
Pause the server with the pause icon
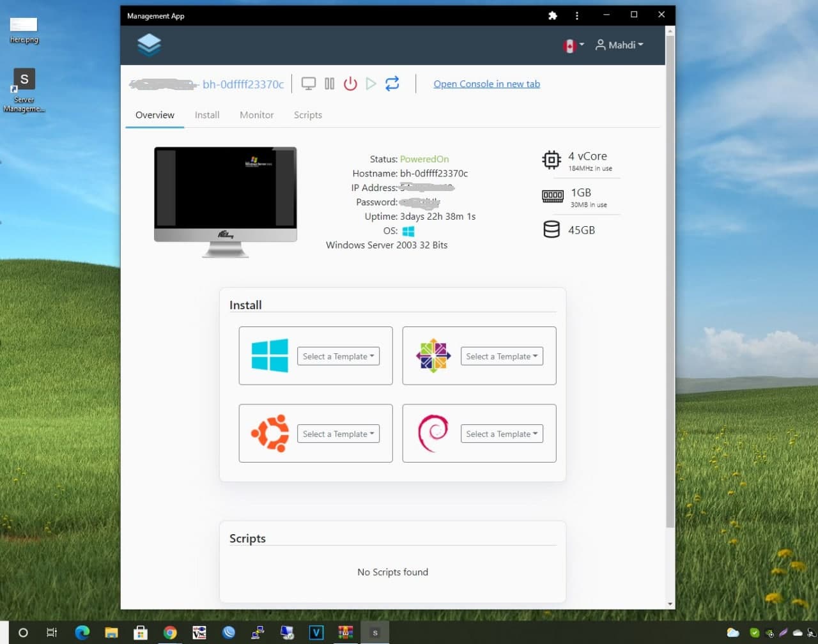pos(330,84)
